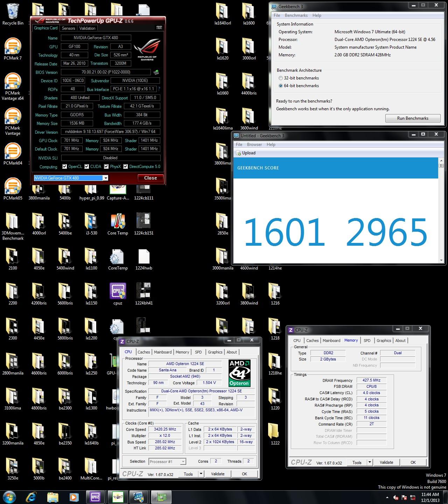The image size is (448, 504).
Task: Click Tools button in CPU-Z Memory window
Action: [x=357, y=462]
